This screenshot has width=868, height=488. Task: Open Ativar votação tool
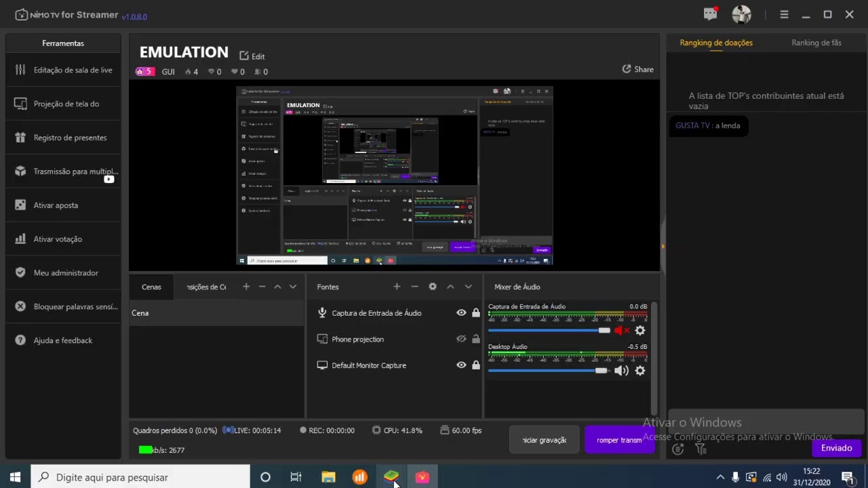(x=63, y=239)
